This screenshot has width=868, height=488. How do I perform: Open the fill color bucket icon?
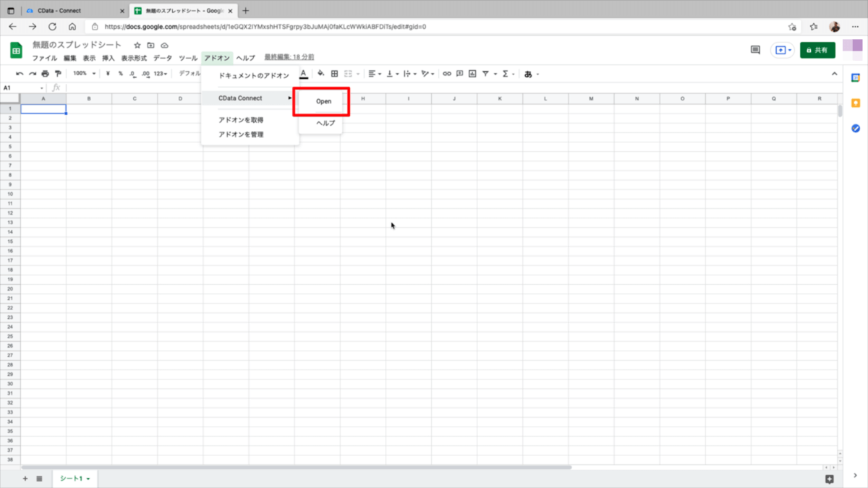coord(321,74)
